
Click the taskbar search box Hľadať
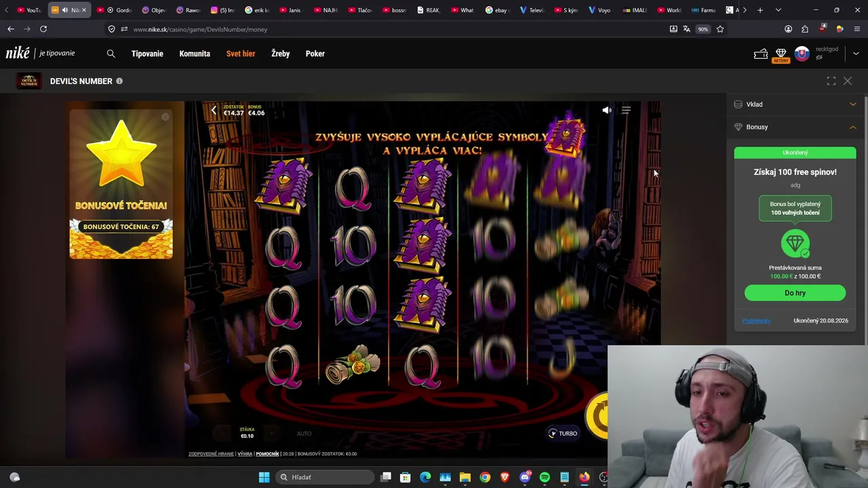[324, 477]
